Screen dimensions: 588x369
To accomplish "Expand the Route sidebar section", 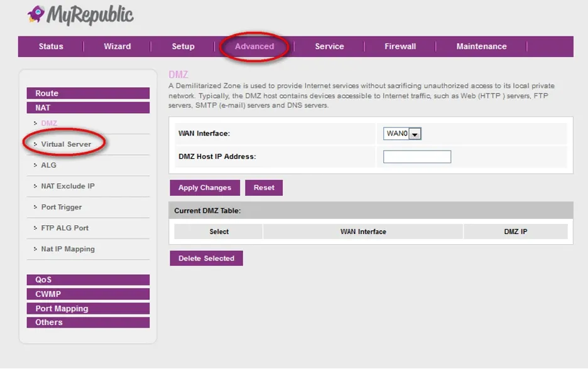I will click(88, 94).
